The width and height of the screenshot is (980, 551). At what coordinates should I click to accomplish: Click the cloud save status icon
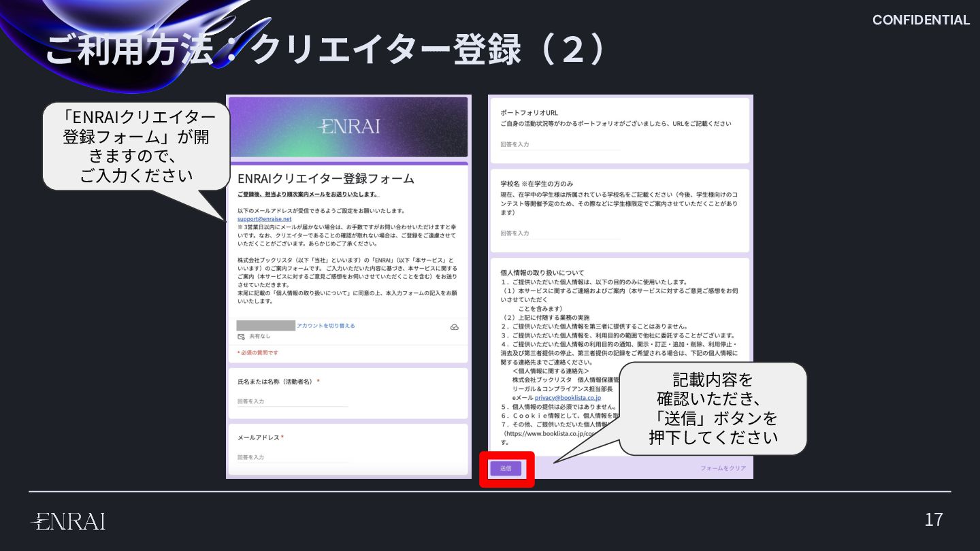pyautogui.click(x=455, y=327)
